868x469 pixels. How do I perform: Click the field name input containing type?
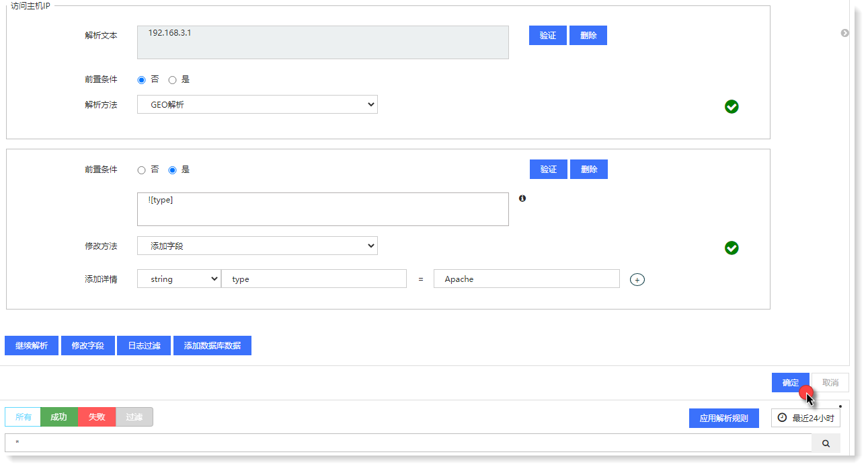[314, 279]
